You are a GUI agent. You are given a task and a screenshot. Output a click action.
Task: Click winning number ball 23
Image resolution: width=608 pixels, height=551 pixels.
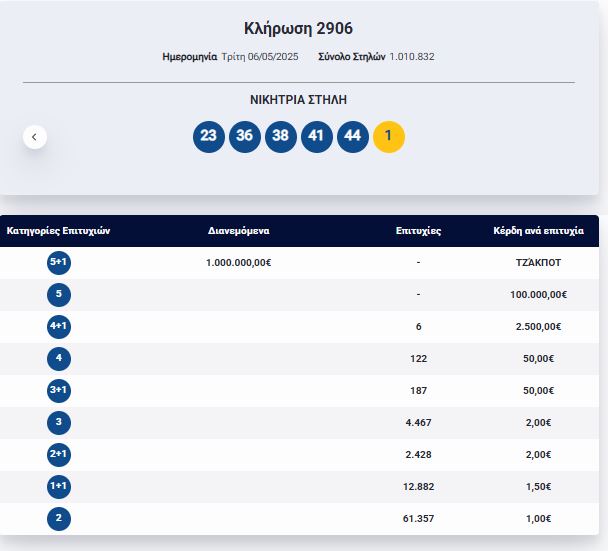pyautogui.click(x=209, y=137)
